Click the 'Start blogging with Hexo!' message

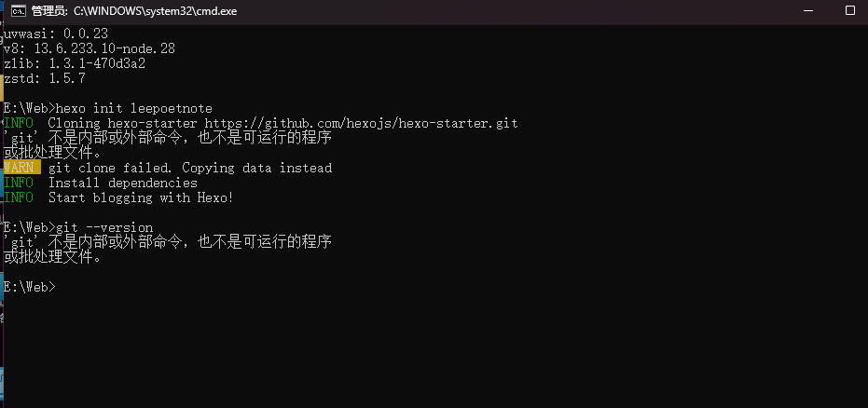pyautogui.click(x=141, y=198)
